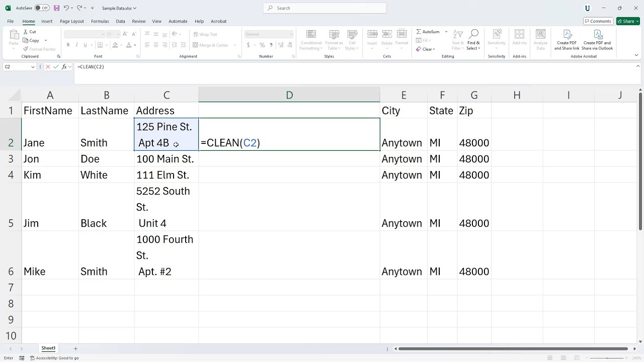The width and height of the screenshot is (644, 362).
Task: Click Create PDF and Share via Outlook
Action: [x=597, y=40]
